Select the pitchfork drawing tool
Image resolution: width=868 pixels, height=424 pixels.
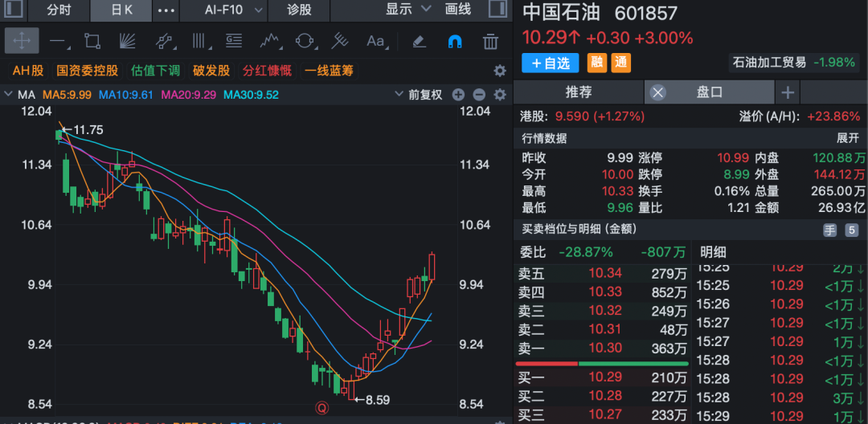339,41
